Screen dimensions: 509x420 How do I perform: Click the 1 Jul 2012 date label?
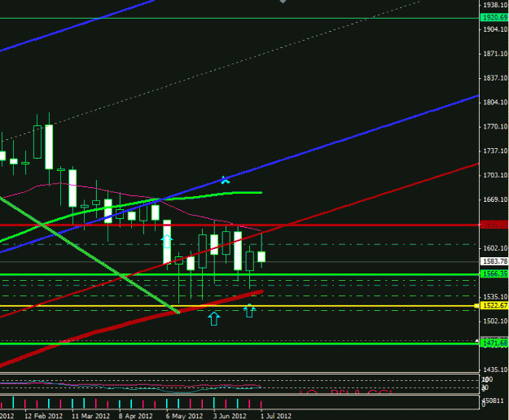point(276,416)
